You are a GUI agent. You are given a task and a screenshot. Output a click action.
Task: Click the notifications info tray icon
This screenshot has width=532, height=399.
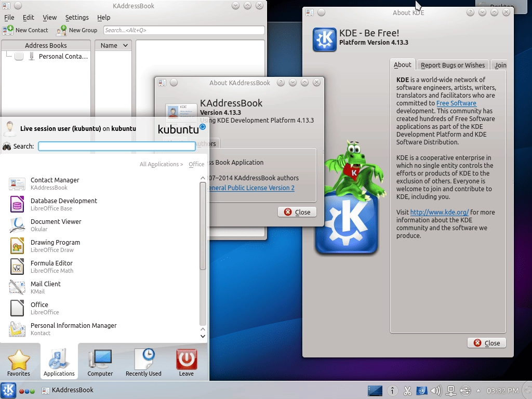pyautogui.click(x=393, y=391)
